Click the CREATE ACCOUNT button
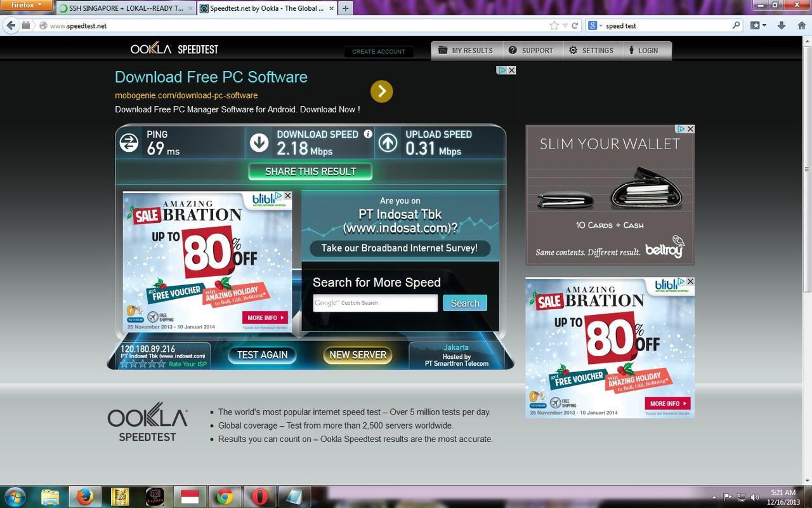 (x=379, y=51)
